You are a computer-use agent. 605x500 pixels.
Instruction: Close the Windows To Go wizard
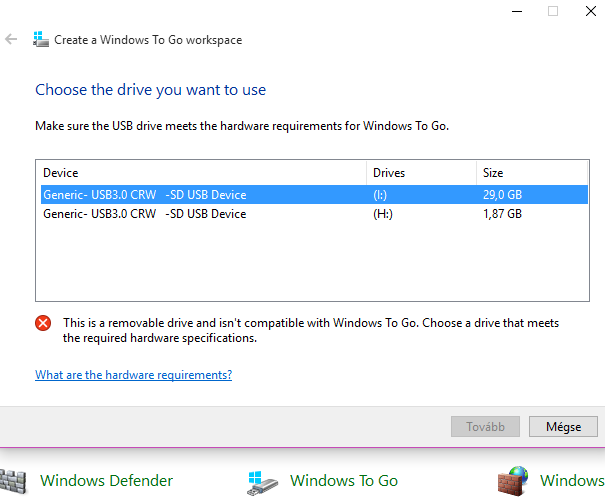pos(591,11)
